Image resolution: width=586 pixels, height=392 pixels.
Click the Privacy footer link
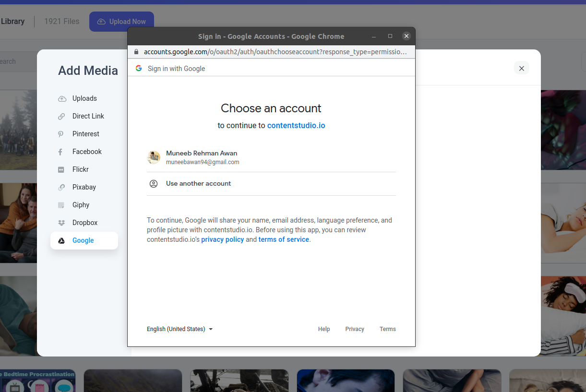(355, 329)
